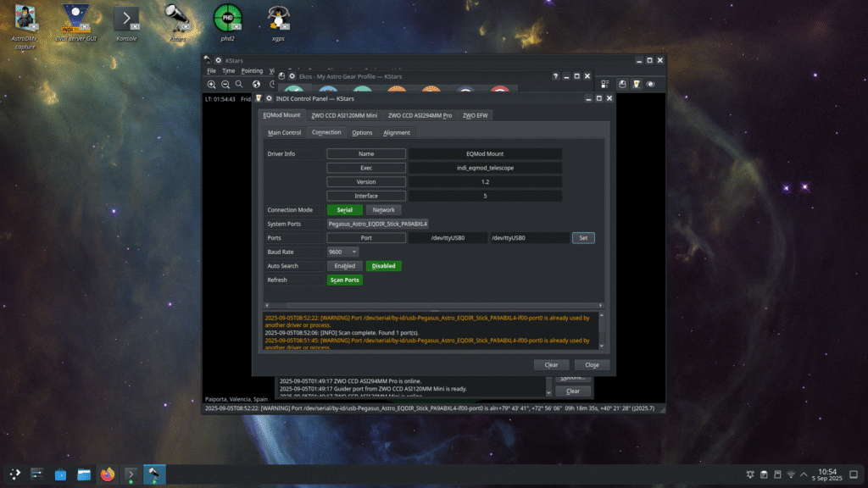This screenshot has width=868, height=488.
Task: Set Auto Search to Enabled
Action: (344, 265)
